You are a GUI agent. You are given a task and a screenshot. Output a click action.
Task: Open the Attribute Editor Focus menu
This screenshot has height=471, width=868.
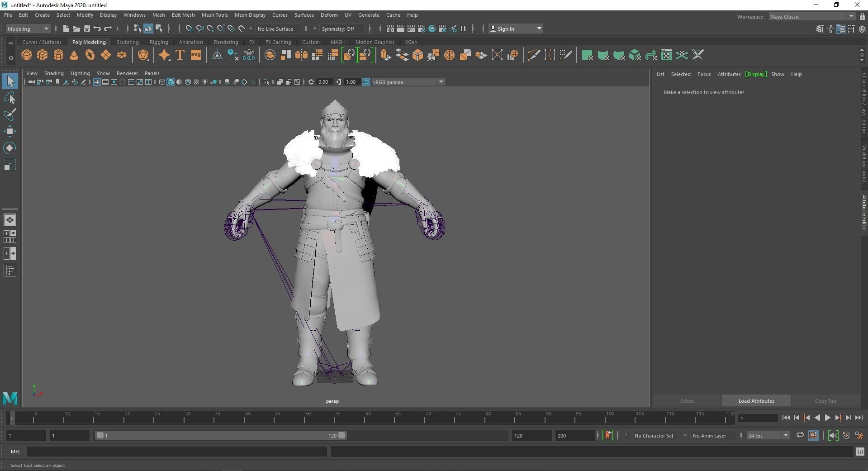(x=704, y=74)
